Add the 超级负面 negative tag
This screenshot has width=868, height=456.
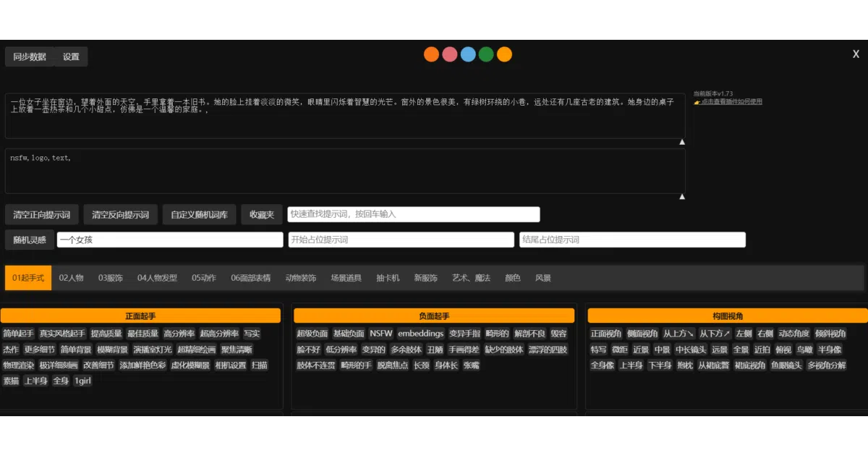point(312,334)
